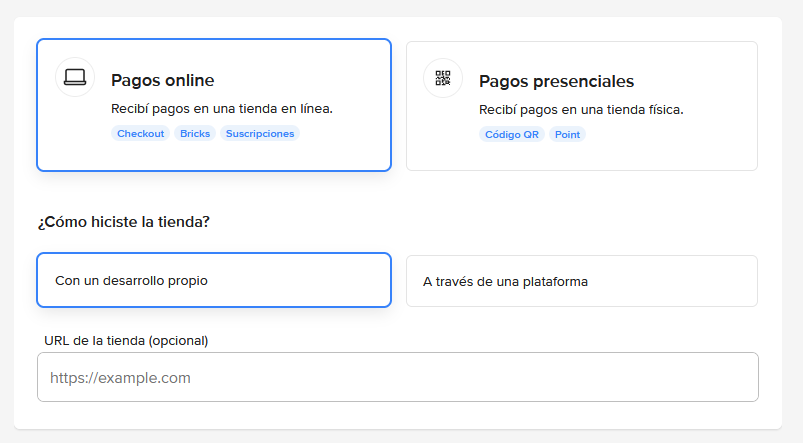Select the Pagos online option card

[214, 105]
